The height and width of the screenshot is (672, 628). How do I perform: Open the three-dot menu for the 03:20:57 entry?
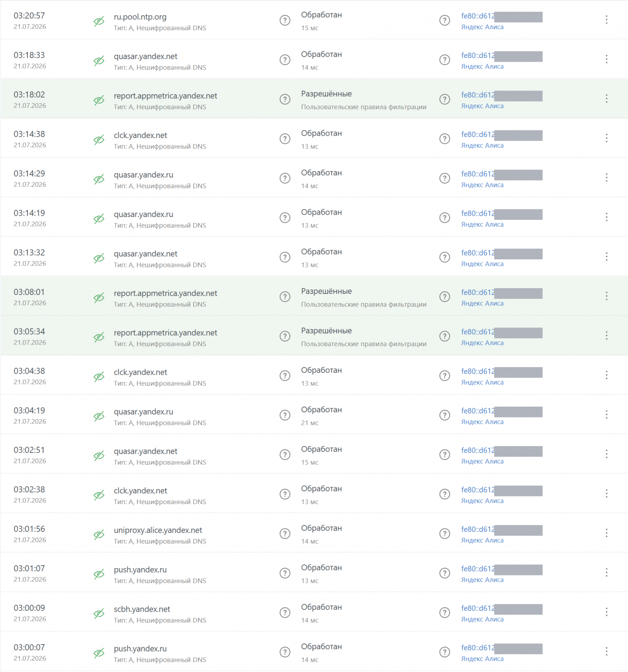[606, 20]
